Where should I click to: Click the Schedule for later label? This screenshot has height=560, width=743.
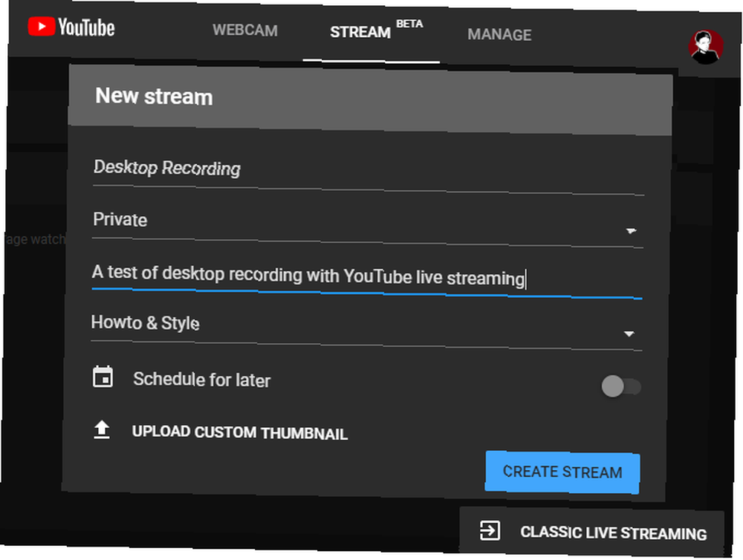click(202, 380)
